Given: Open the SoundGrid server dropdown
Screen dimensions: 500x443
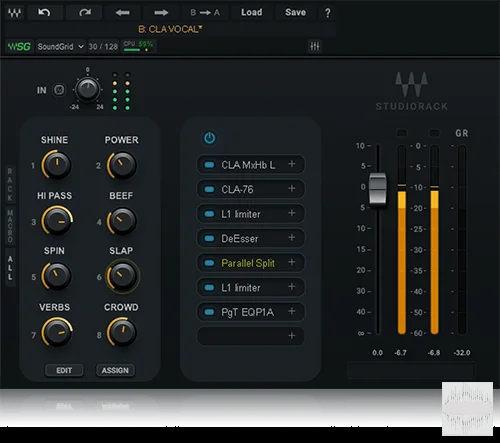Looking at the screenshot, I should click(x=60, y=46).
